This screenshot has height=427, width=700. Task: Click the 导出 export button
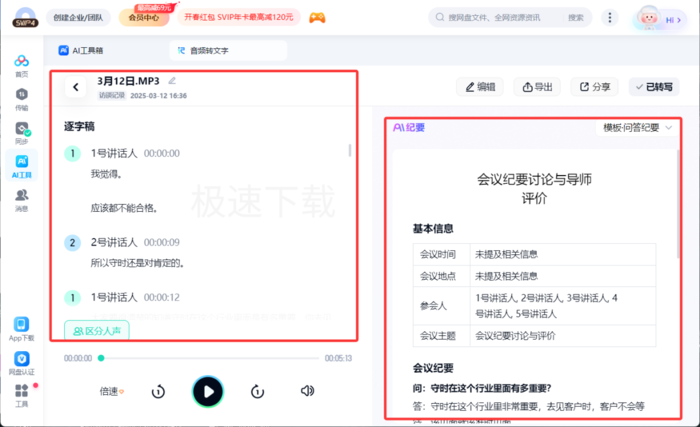click(x=537, y=87)
